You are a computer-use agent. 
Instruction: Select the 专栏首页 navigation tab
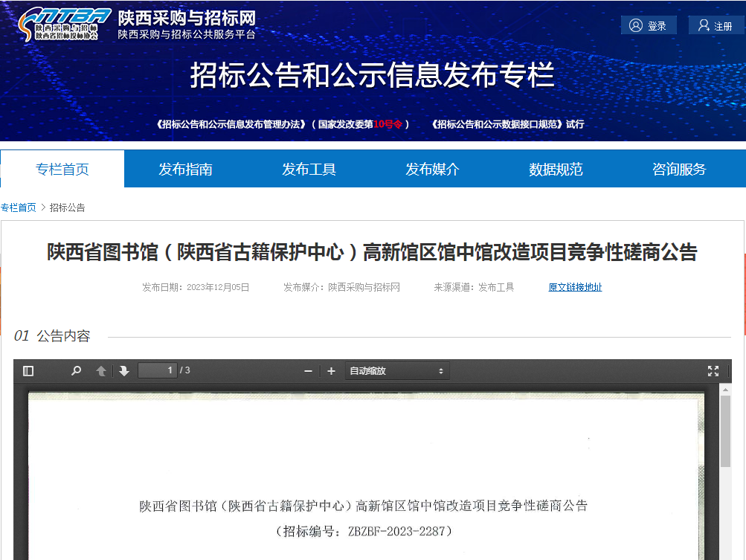62,169
